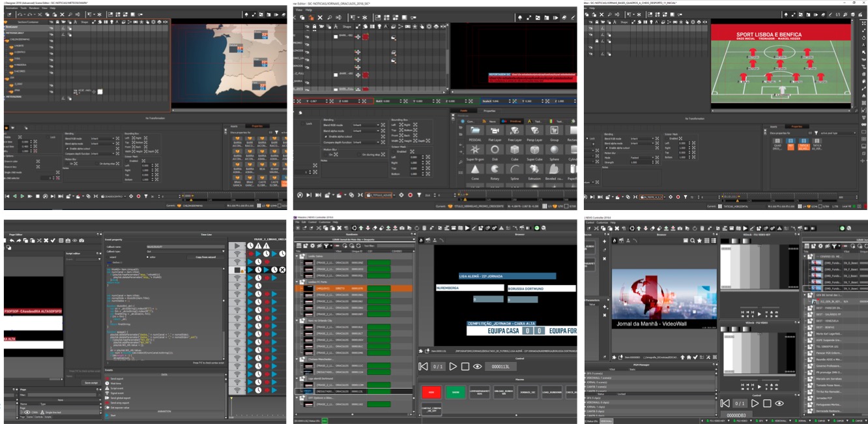This screenshot has height=424, width=868.
Task: Click the LOAD_RUNDOWN macro button
Action: pos(552,392)
